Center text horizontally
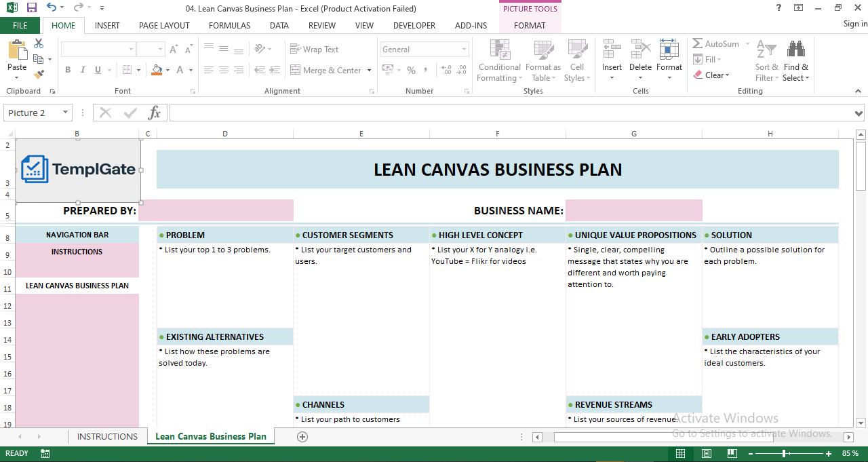This screenshot has width=868, height=462. [x=224, y=70]
